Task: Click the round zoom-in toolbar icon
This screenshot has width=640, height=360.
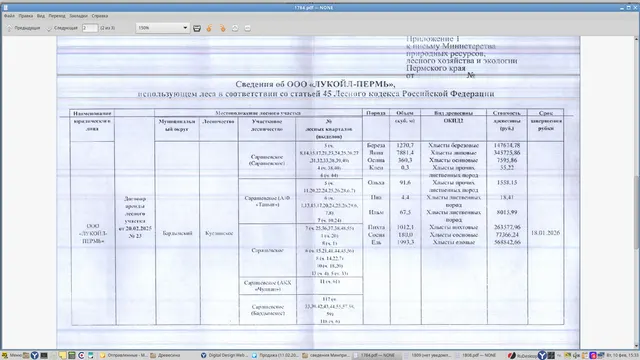Action: [235, 28]
